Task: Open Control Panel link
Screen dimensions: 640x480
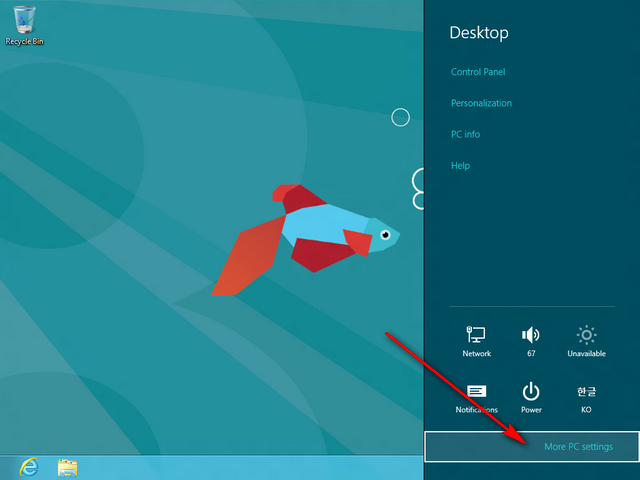Action: point(478,72)
